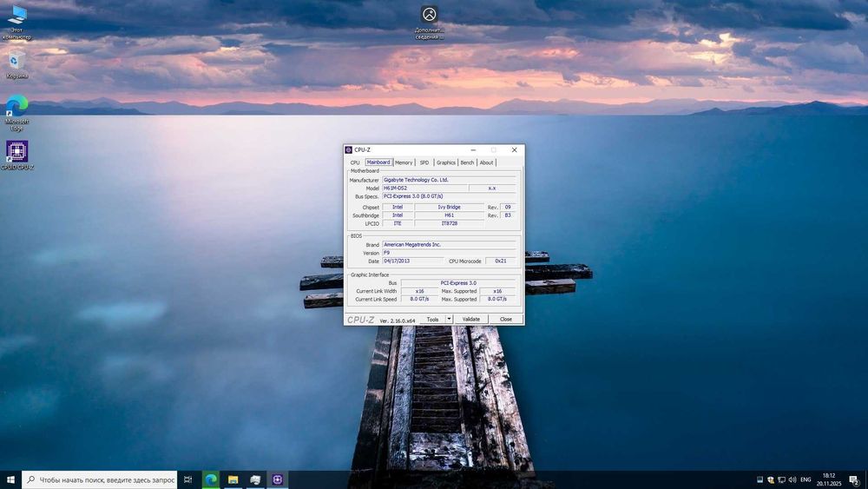Click the BIOS Date value 04/17/2013

coord(412,261)
